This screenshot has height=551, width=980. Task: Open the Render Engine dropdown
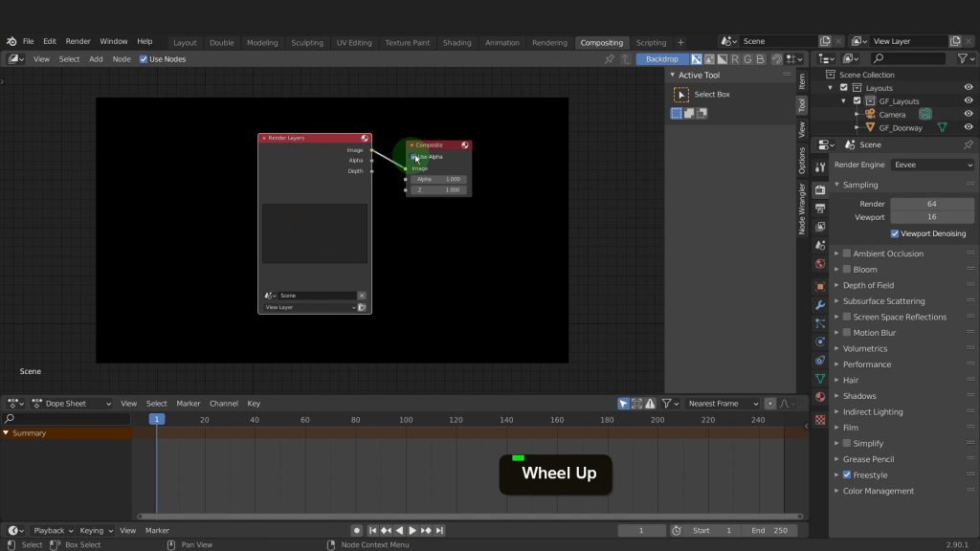coord(933,165)
